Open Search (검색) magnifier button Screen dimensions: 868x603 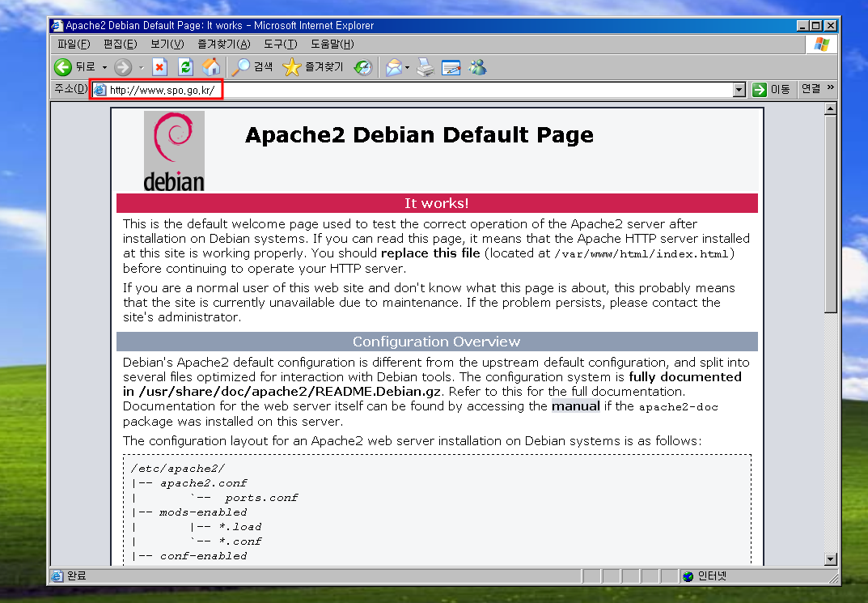click(x=252, y=67)
